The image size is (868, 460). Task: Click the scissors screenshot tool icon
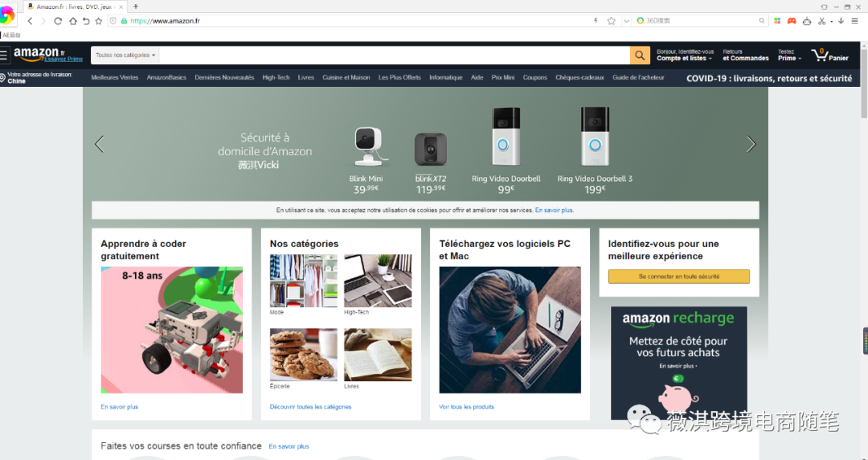(821, 21)
